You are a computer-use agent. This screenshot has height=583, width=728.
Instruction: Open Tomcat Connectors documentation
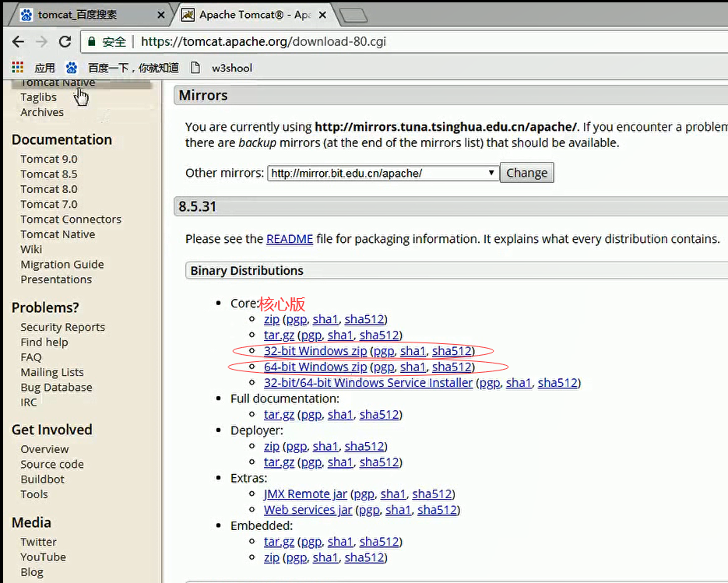point(71,219)
